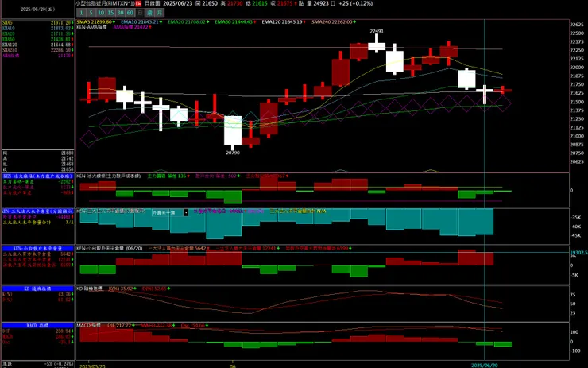Viewport: 588px width, 368px height.
Task: Select the KEN-冰火線條 panel header
Action: 38,176
